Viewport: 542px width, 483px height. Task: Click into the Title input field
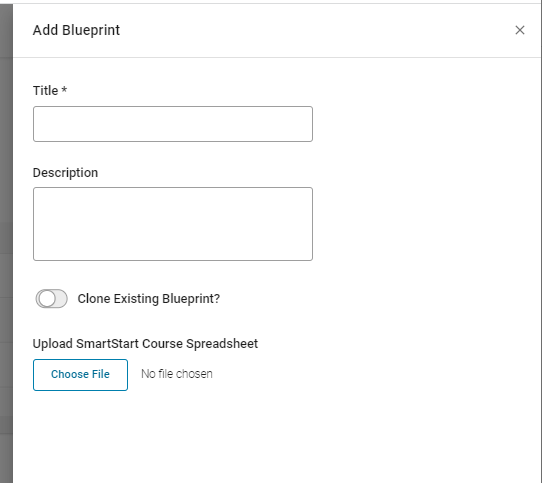tap(173, 124)
